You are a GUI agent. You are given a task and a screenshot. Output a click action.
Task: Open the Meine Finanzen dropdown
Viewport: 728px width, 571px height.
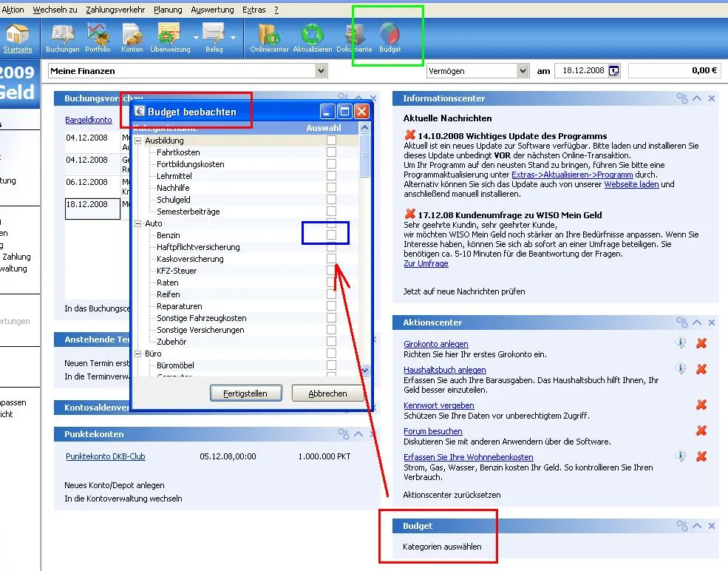[321, 71]
